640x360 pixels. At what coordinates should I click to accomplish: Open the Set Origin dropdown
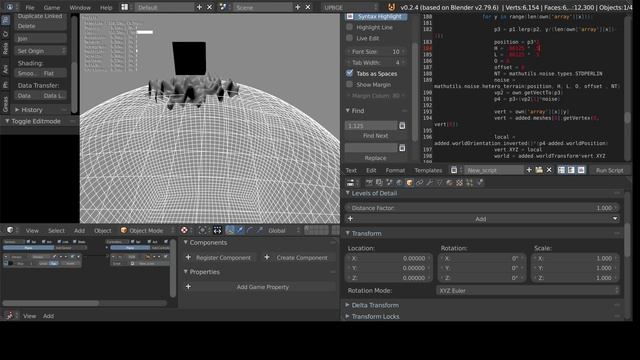tap(40, 51)
